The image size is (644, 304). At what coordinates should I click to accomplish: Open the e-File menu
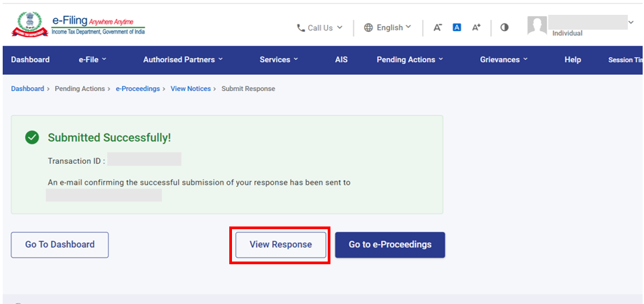(92, 60)
